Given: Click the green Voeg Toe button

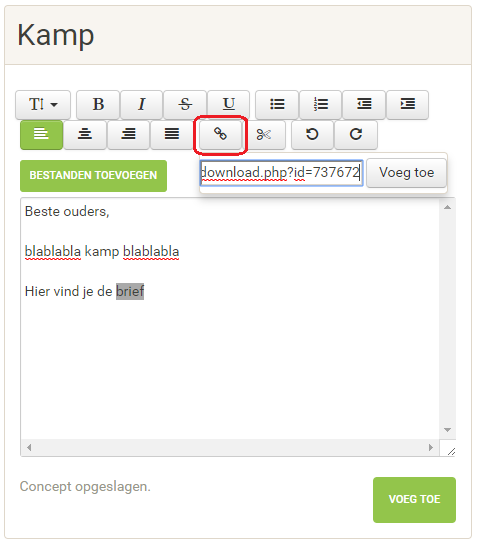Looking at the screenshot, I should 414,500.
